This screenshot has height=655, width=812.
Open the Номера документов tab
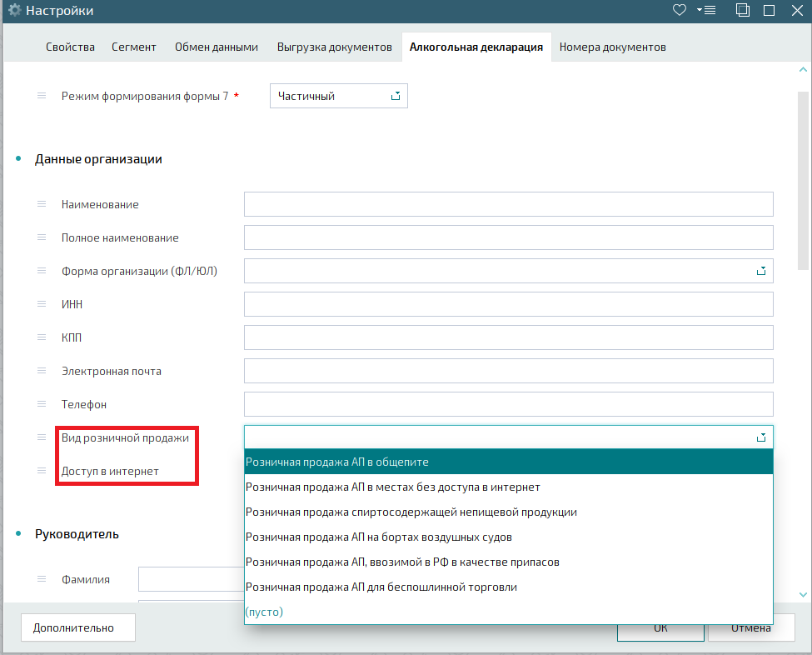612,47
